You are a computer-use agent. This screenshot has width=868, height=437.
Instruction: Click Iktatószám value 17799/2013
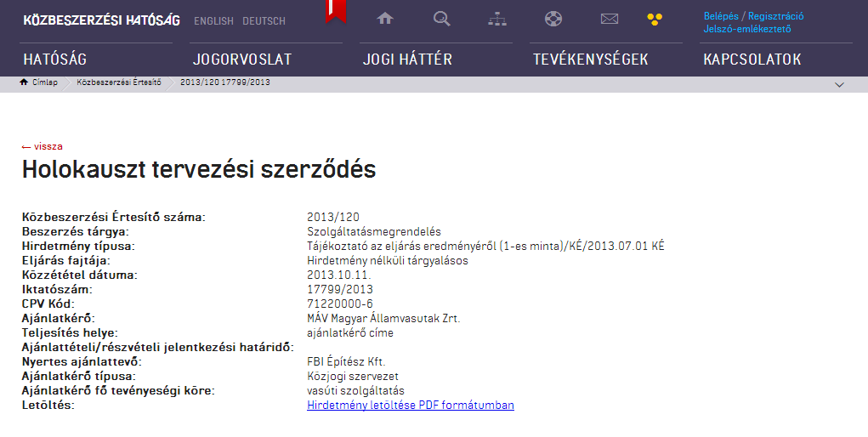click(340, 289)
